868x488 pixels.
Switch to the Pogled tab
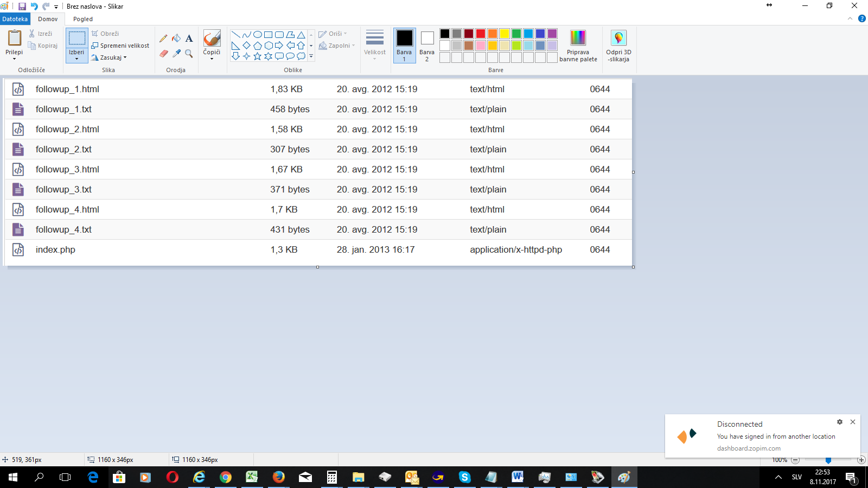(83, 19)
